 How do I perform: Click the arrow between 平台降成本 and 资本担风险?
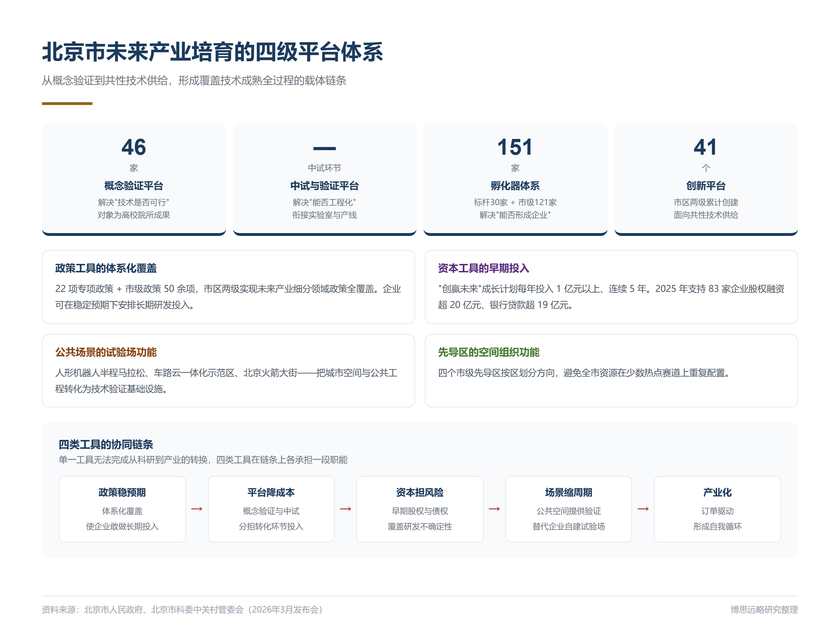pyautogui.click(x=345, y=509)
